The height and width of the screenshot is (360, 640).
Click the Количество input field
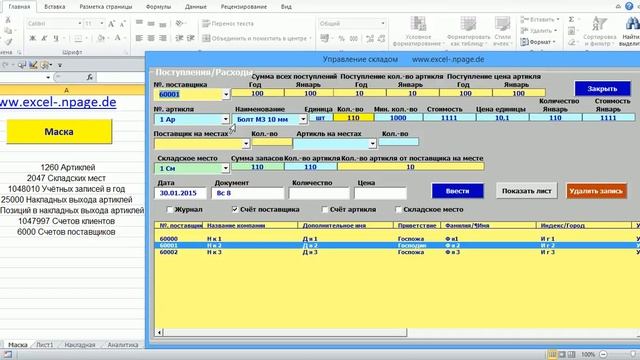pyautogui.click(x=319, y=193)
